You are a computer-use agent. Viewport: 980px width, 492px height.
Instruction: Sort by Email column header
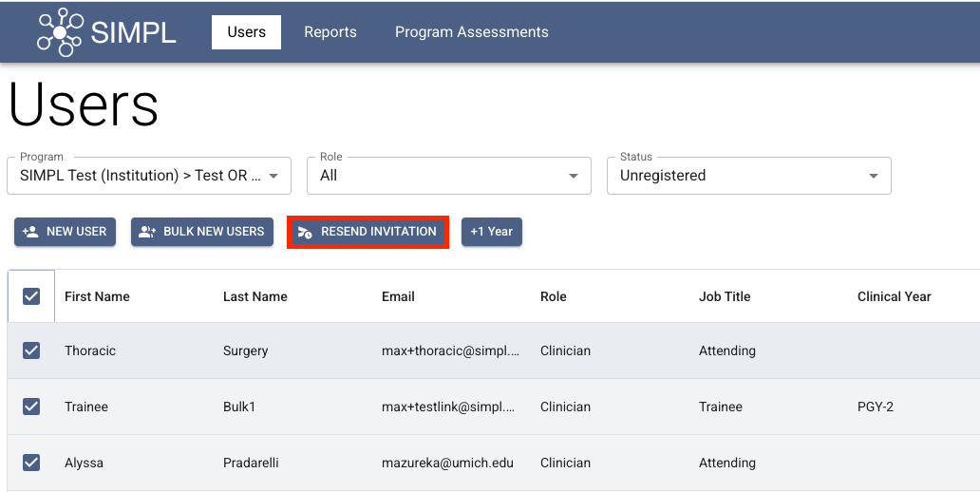coord(398,296)
